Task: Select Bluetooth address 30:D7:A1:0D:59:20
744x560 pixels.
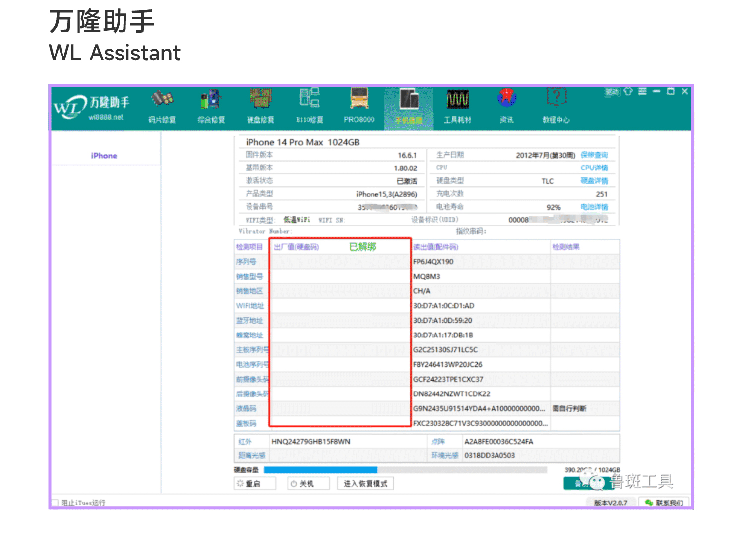Action: pos(442,321)
